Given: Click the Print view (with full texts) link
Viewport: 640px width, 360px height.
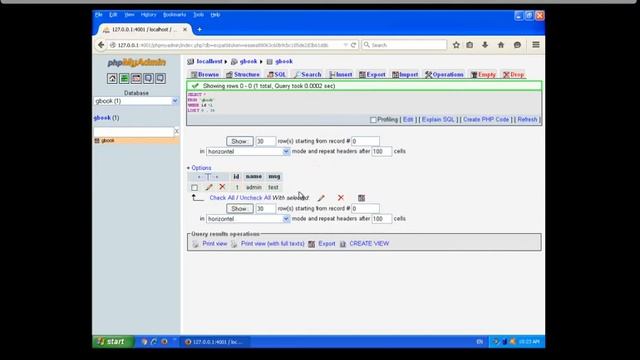Looking at the screenshot, I should point(273,244).
